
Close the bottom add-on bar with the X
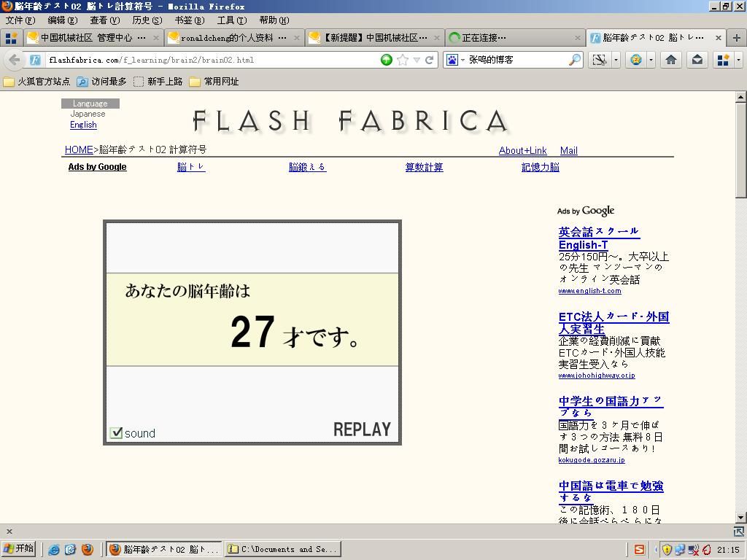pyautogui.click(x=9, y=531)
